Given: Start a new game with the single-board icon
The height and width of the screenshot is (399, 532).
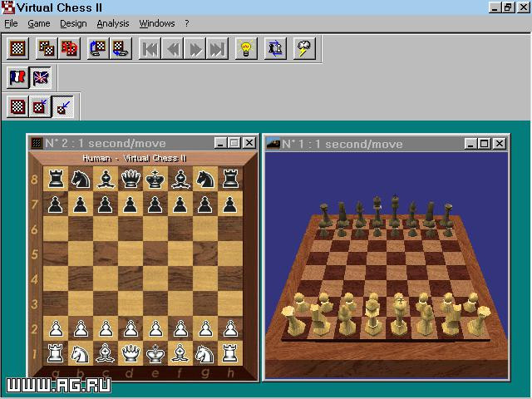Looking at the screenshot, I should coord(18,48).
